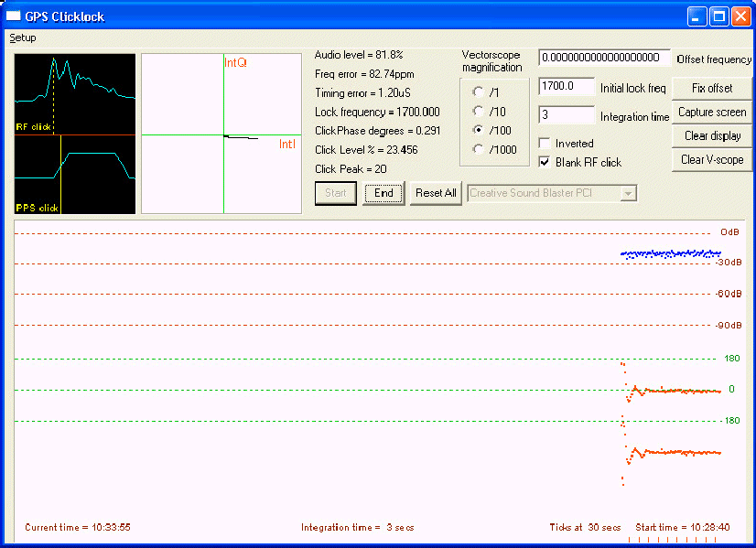Expand the Creative Sound Blaster PCI dropdown
The width and height of the screenshot is (756, 548).
[x=627, y=193]
